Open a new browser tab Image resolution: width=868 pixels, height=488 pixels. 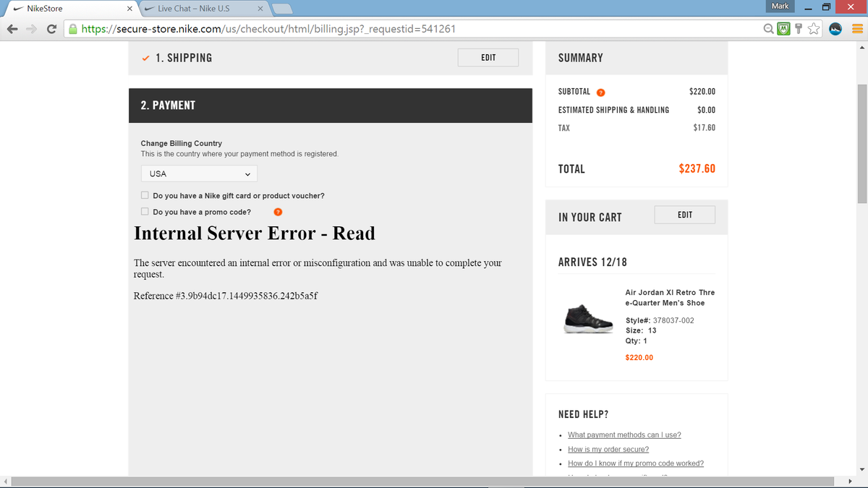click(x=281, y=9)
